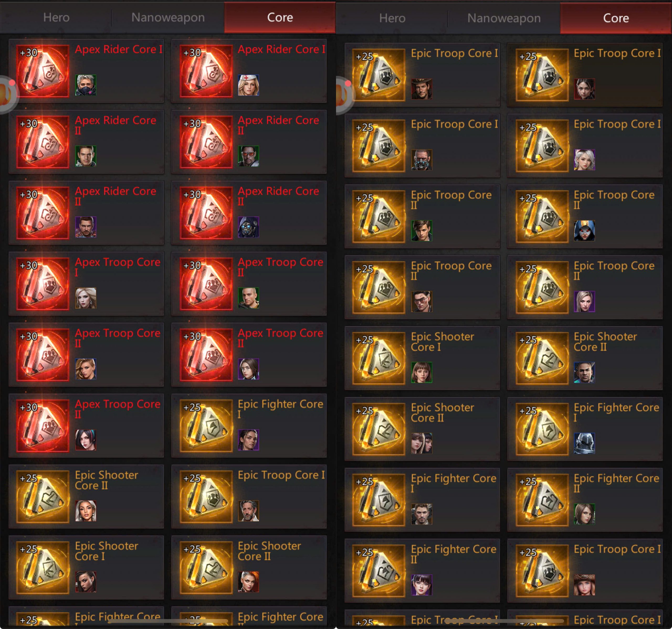Screen dimensions: 672x629
Task: Select Epic Shooter Core I with red-haired hero
Action: [87, 568]
